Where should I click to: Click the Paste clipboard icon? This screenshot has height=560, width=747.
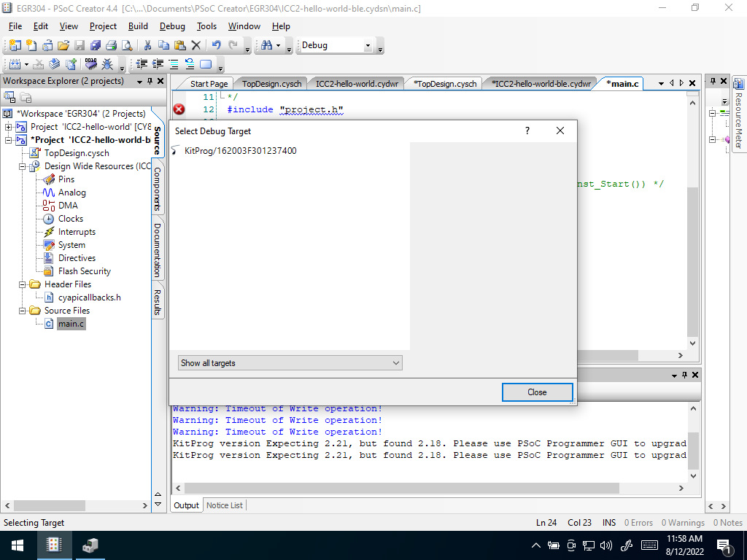point(179,45)
